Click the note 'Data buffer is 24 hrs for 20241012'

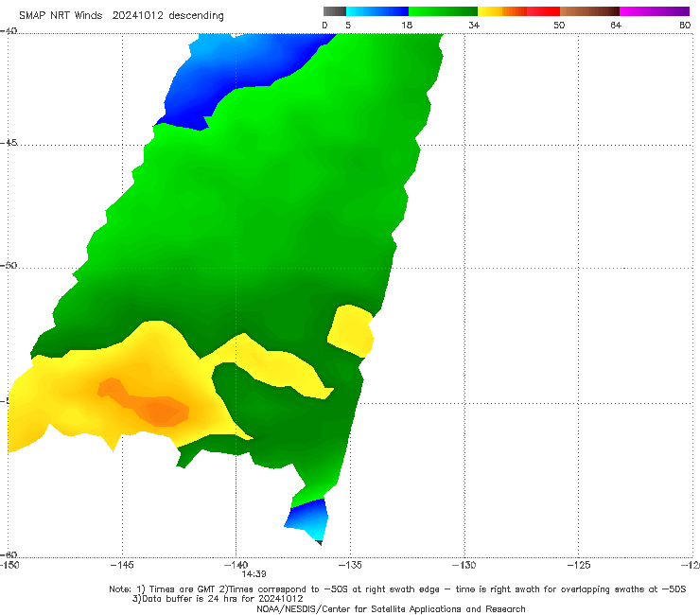pos(222,599)
